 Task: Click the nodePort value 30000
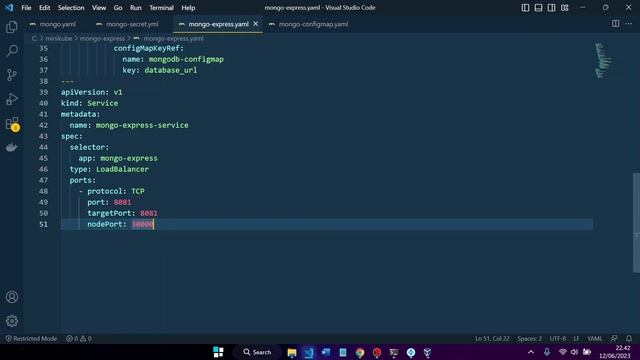(x=142, y=224)
